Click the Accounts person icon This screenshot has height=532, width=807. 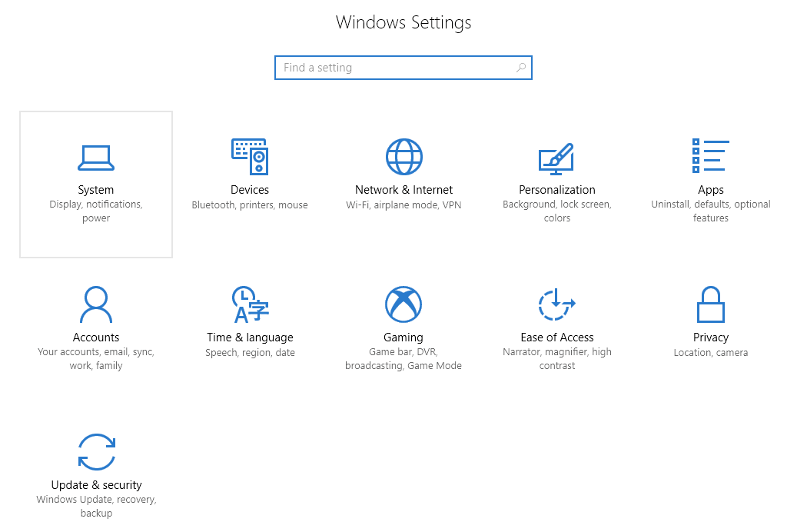coord(96,304)
